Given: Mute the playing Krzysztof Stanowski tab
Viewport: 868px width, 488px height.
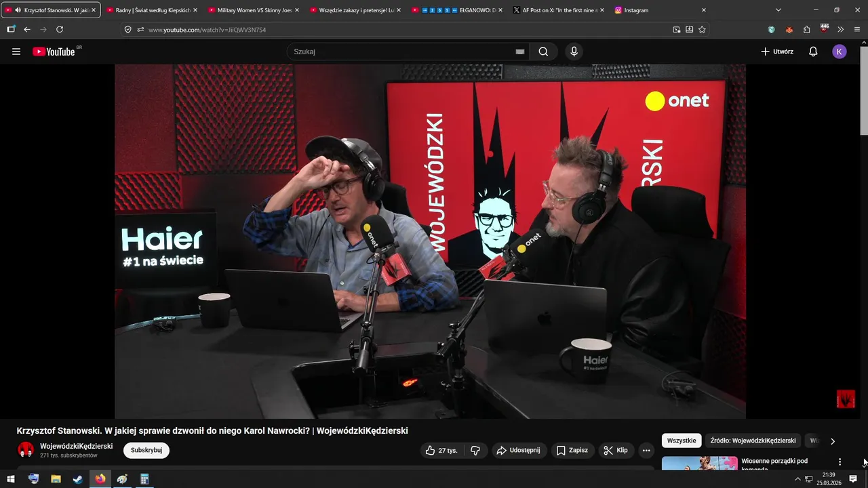Looking at the screenshot, I should [x=18, y=10].
